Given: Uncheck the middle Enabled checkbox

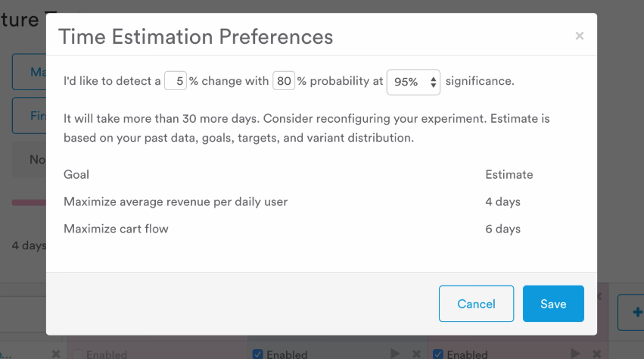Looking at the screenshot, I should click(x=257, y=354).
